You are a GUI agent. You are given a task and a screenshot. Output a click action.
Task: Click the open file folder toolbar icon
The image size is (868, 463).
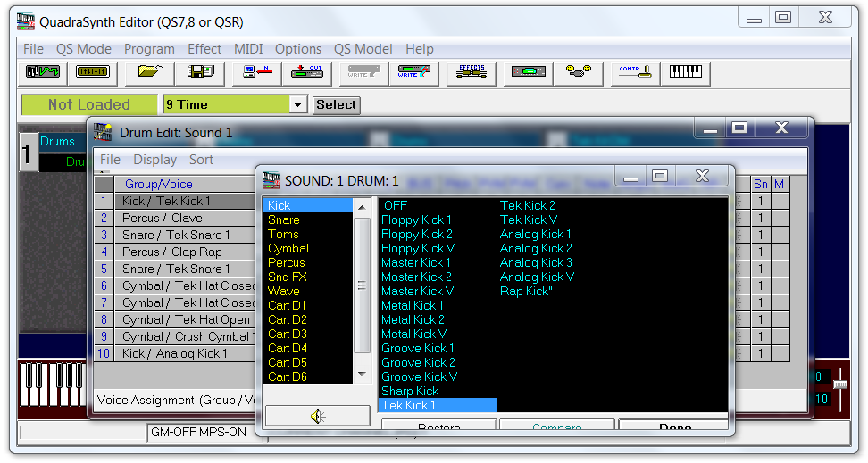149,73
